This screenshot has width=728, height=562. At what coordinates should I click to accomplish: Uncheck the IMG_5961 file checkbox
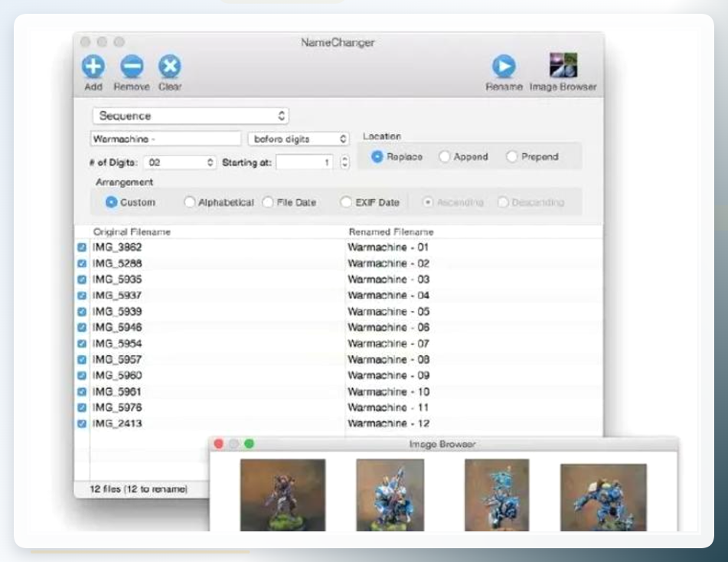[x=82, y=391]
